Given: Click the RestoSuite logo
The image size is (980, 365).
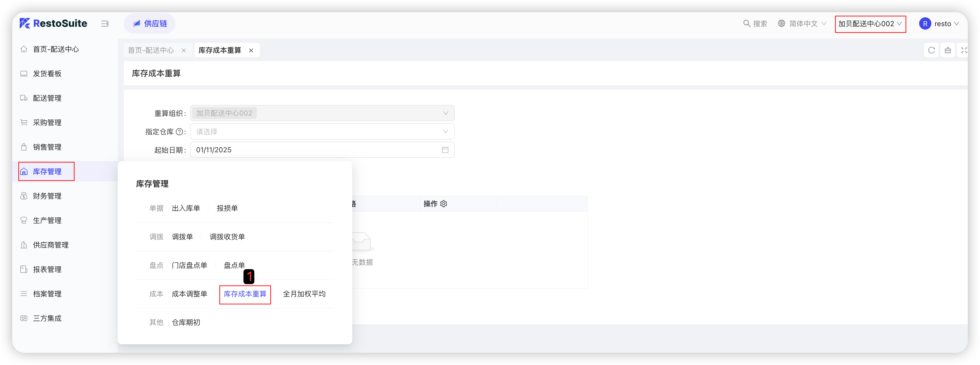Looking at the screenshot, I should point(54,23).
